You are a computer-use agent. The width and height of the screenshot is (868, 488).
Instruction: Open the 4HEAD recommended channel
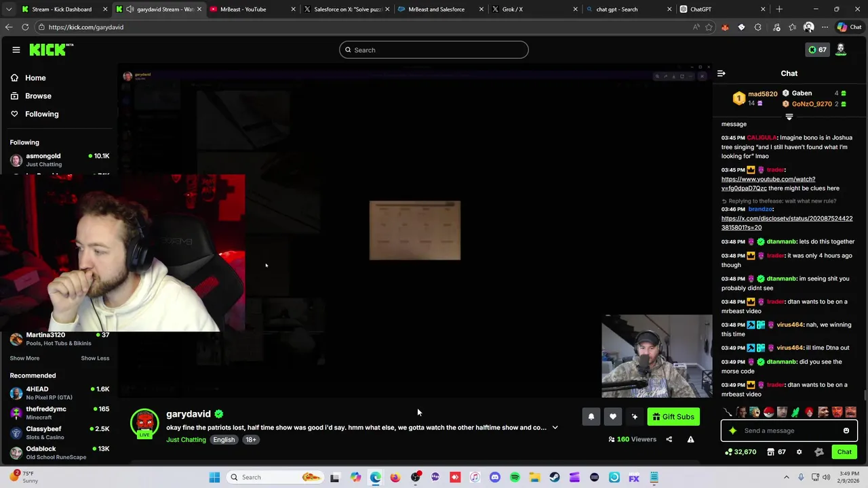pos(60,393)
